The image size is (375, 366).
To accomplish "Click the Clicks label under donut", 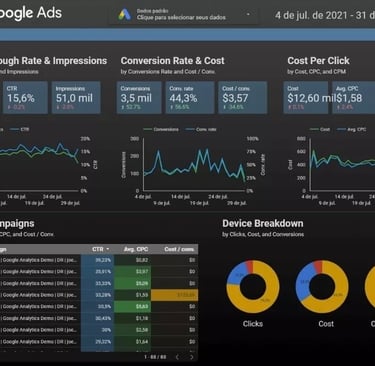I will click(253, 324).
